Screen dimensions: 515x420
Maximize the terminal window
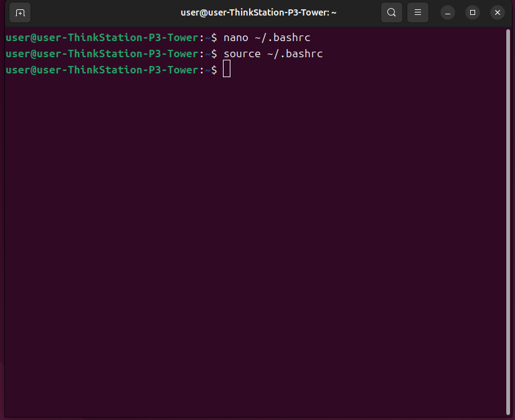point(473,12)
